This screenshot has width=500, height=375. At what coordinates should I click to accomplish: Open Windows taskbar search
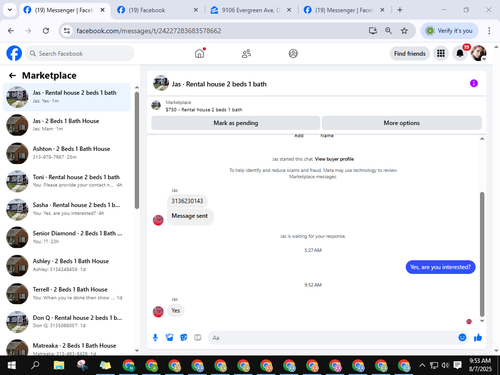[x=35, y=365]
